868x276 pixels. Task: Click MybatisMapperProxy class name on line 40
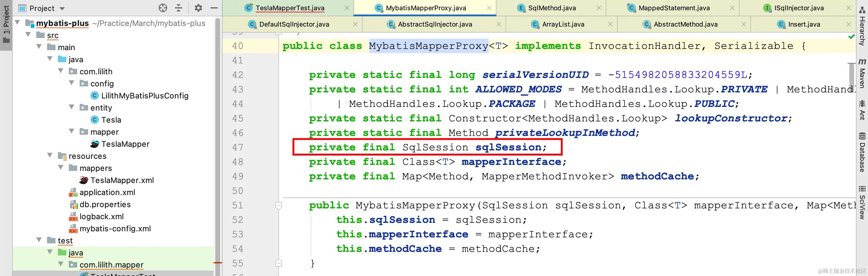[428, 46]
